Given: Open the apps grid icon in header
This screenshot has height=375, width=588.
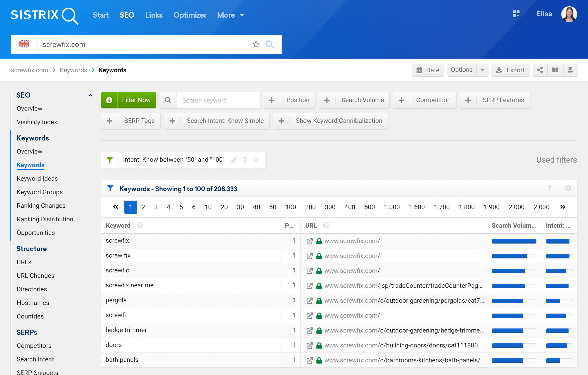Looking at the screenshot, I should click(516, 14).
